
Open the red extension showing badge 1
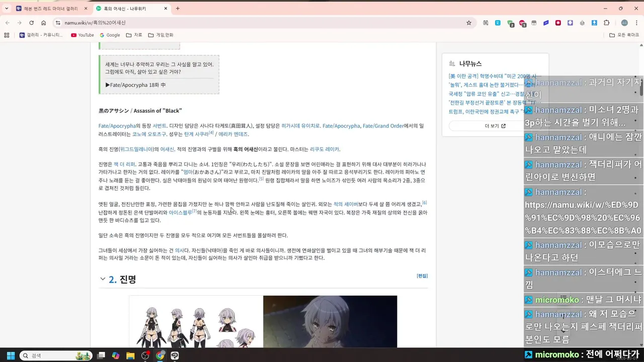point(522,23)
